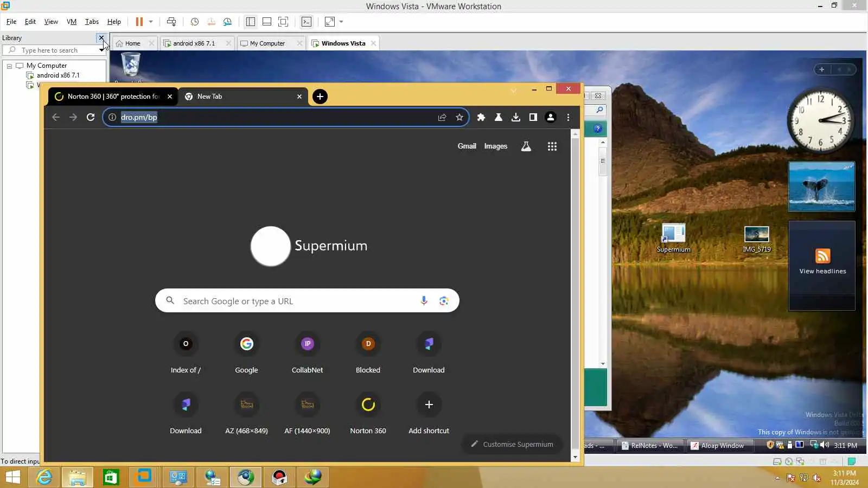
Task: Open the Gmail link
Action: coord(467,146)
